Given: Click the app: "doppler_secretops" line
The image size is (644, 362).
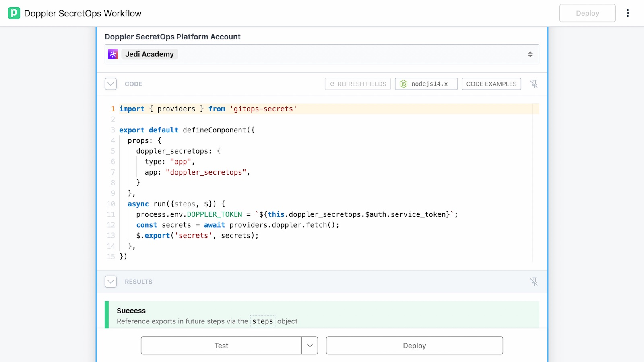Looking at the screenshot, I should pyautogui.click(x=197, y=172).
